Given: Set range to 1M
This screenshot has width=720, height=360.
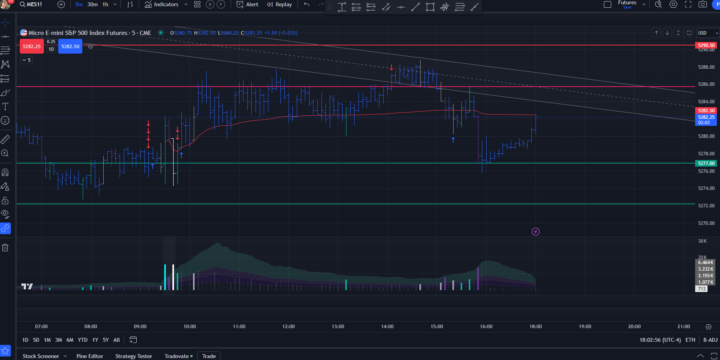Looking at the screenshot, I should point(47,340).
